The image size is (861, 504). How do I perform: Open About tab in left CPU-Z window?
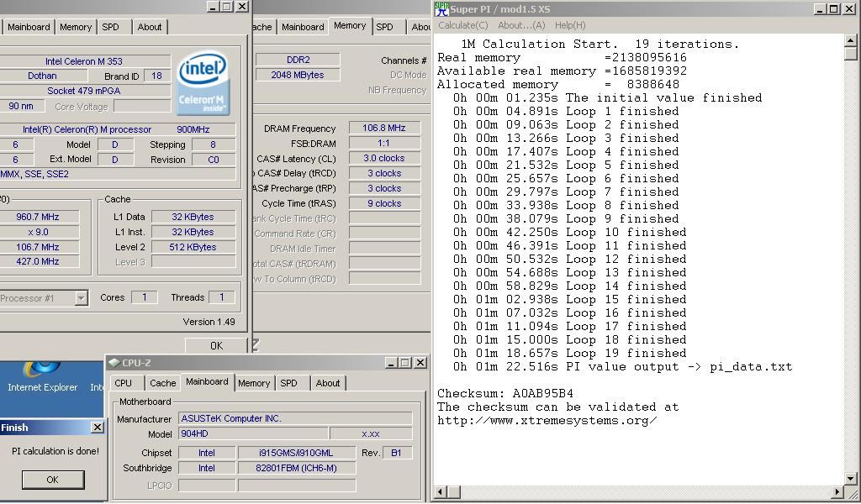(150, 27)
